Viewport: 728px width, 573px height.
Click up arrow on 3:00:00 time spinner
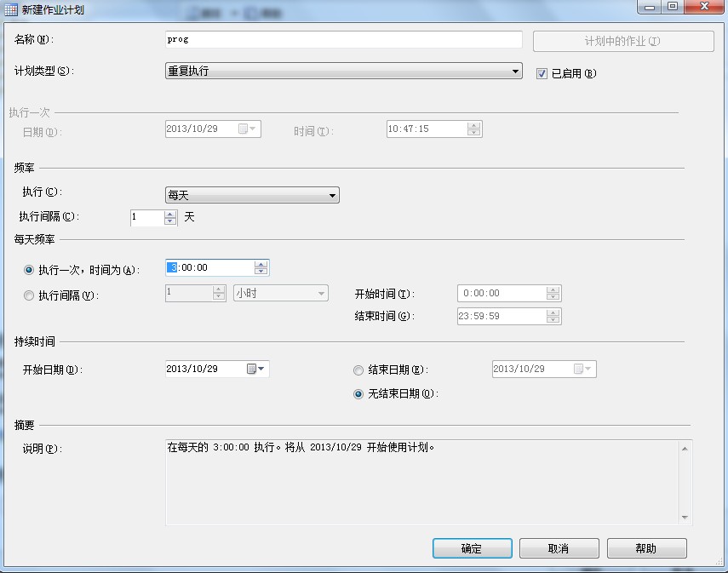[x=261, y=264]
